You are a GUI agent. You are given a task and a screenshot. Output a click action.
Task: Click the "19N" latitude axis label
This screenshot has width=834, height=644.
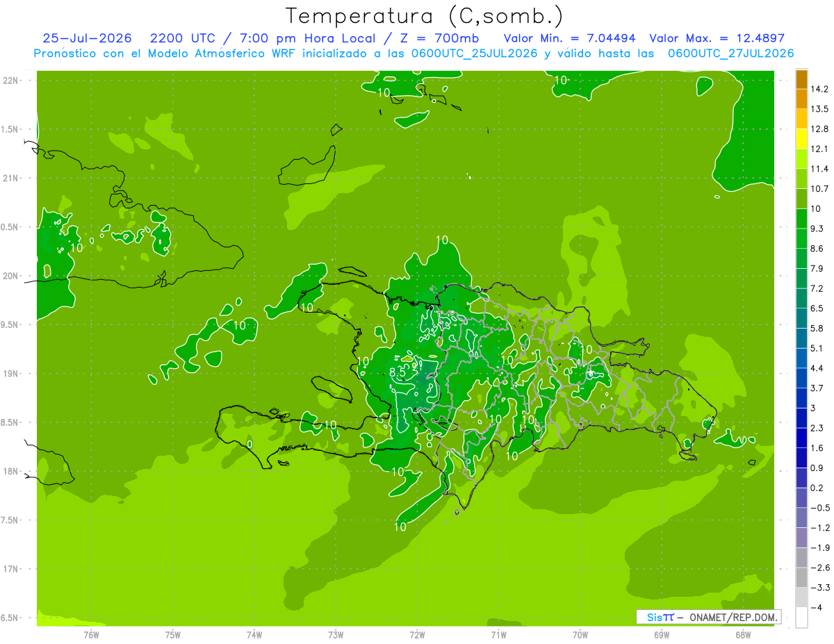click(x=10, y=374)
